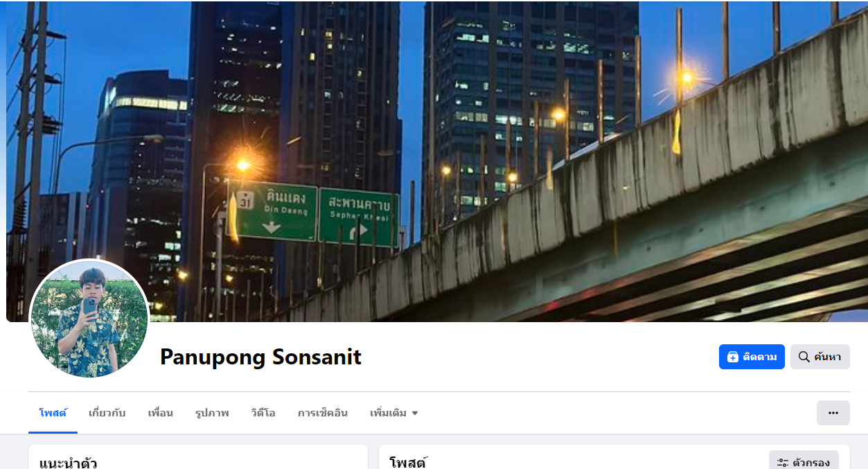Click the follow icon inside ติดตาม button
The width and height of the screenshot is (868, 469).
pyautogui.click(x=733, y=357)
